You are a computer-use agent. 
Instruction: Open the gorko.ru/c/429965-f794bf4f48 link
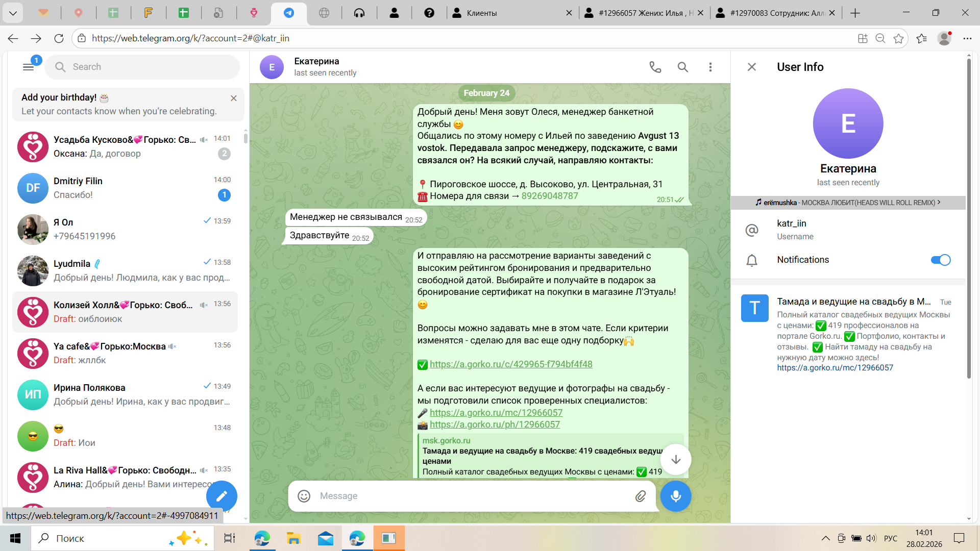(511, 364)
